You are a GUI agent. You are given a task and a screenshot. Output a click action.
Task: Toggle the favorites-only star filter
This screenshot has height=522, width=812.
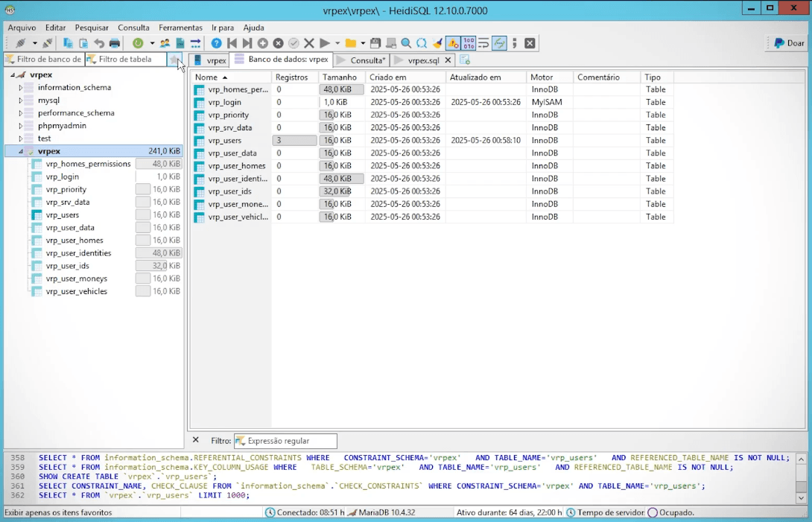(174, 60)
